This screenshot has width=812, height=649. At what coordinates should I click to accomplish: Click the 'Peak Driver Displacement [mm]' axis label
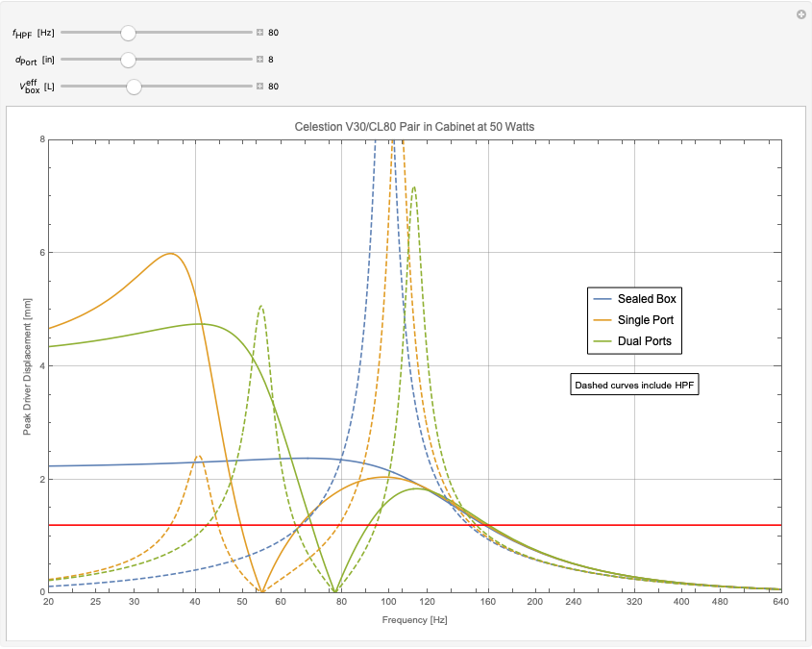(27, 366)
